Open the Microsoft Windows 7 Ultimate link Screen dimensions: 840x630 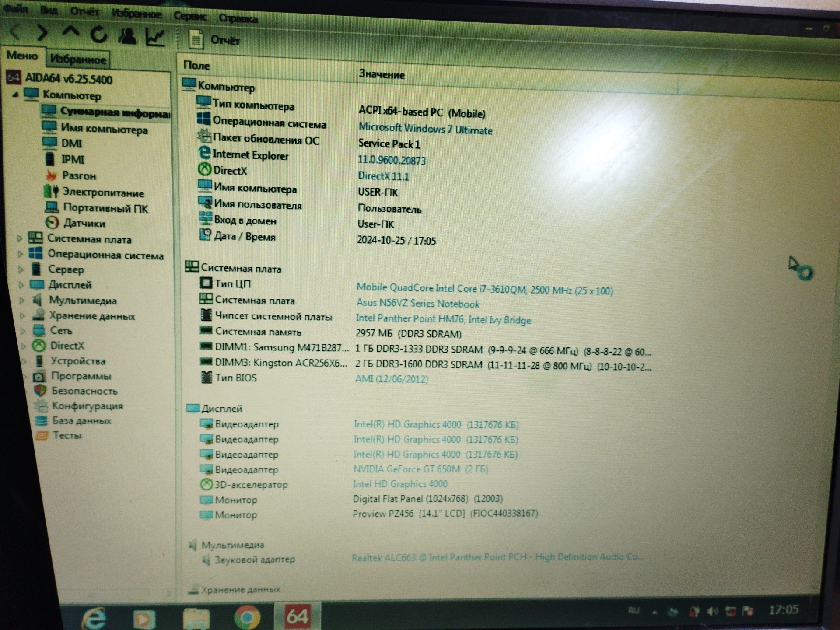[x=425, y=129]
